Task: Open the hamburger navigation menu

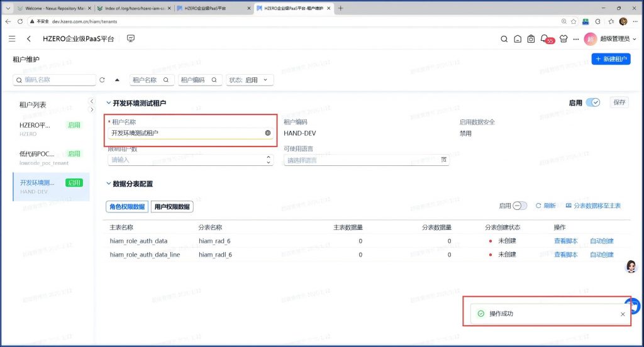Action: [13, 39]
